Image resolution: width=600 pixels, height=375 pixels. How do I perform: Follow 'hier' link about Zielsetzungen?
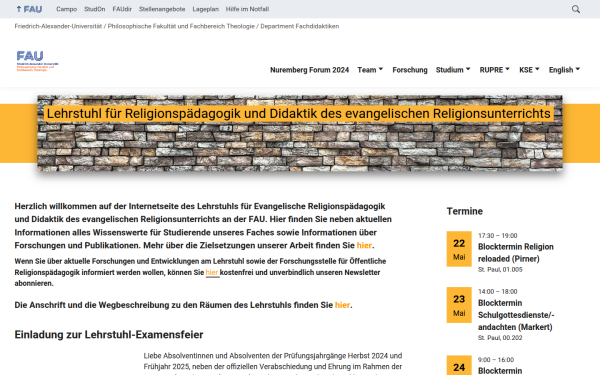click(x=364, y=246)
